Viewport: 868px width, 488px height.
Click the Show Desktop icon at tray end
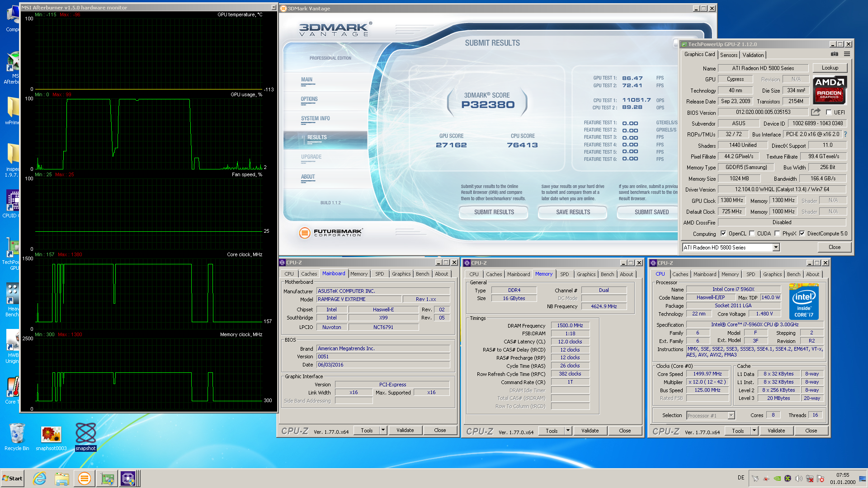pos(863,479)
